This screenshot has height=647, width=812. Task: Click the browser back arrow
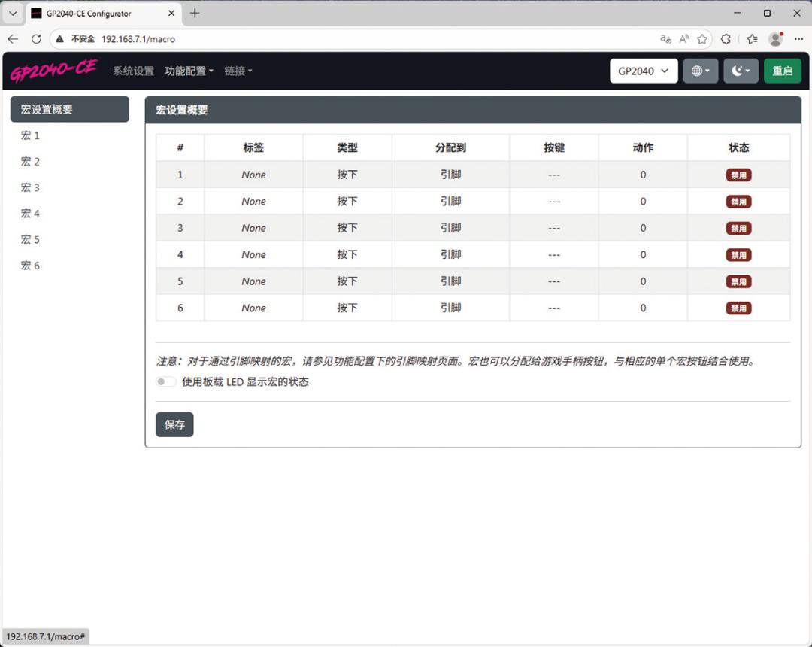[13, 39]
